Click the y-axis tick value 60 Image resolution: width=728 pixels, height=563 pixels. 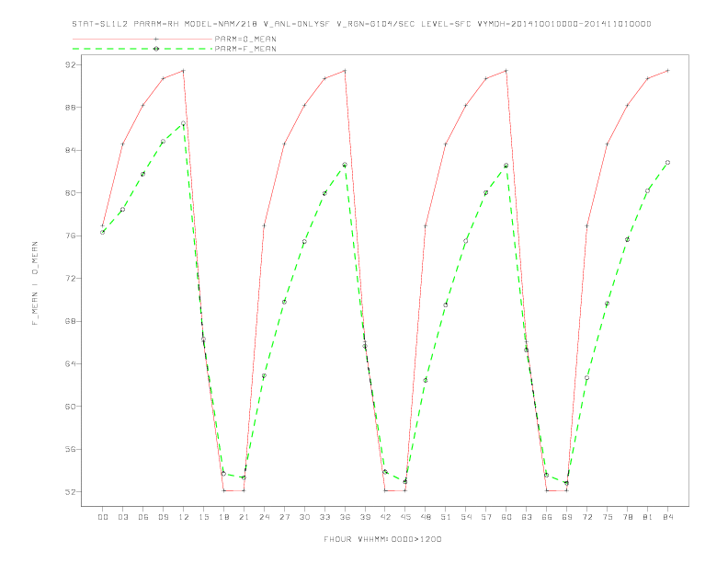coord(70,407)
